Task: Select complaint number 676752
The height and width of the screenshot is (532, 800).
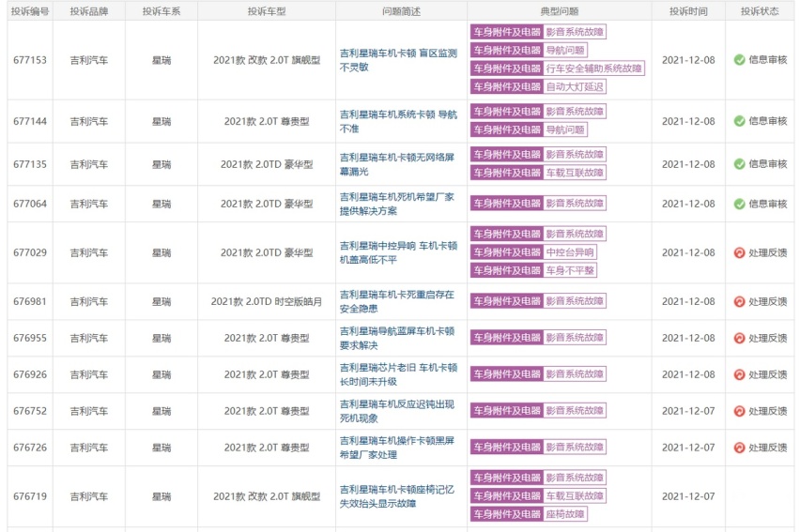Action: [30, 411]
